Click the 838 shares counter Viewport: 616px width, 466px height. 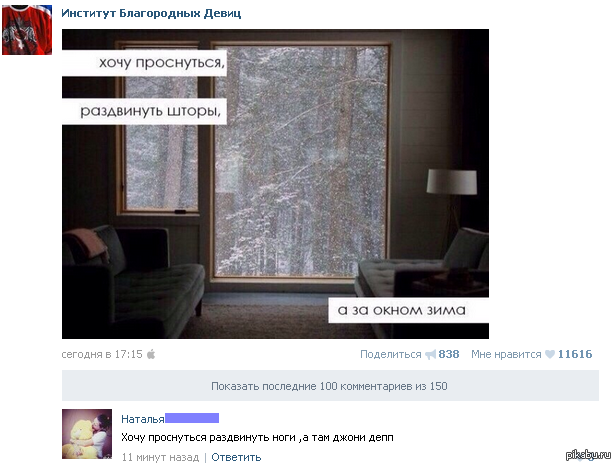click(x=449, y=354)
